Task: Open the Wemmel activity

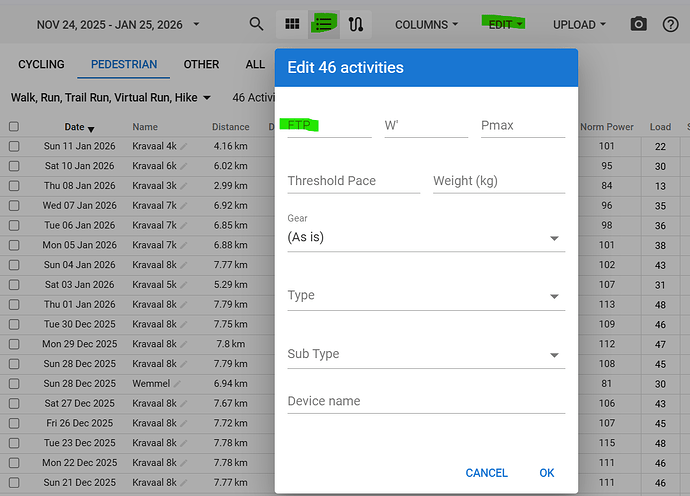Action: 151,384
